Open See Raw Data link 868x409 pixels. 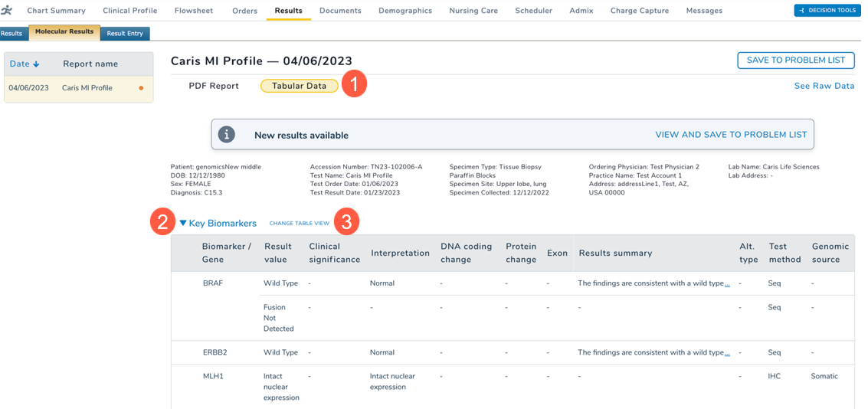tap(824, 86)
